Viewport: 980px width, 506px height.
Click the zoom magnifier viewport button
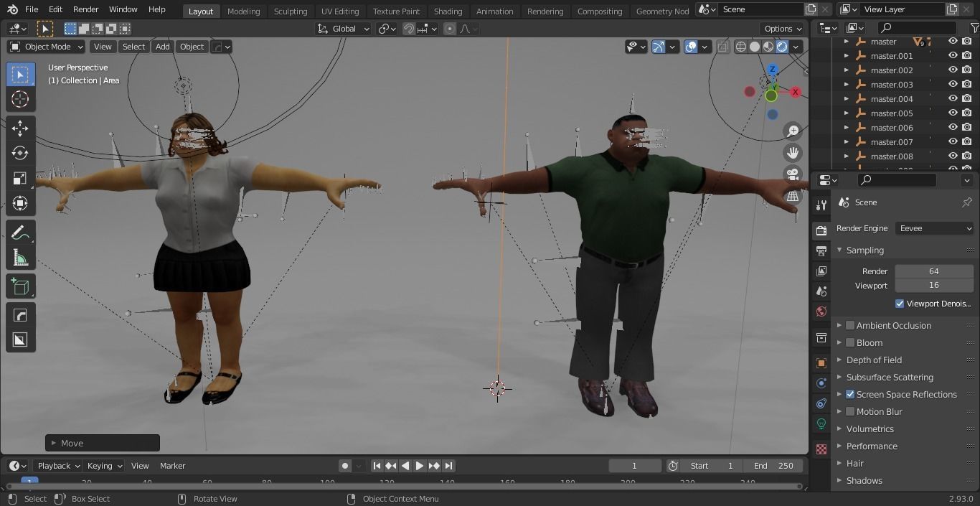(x=793, y=131)
